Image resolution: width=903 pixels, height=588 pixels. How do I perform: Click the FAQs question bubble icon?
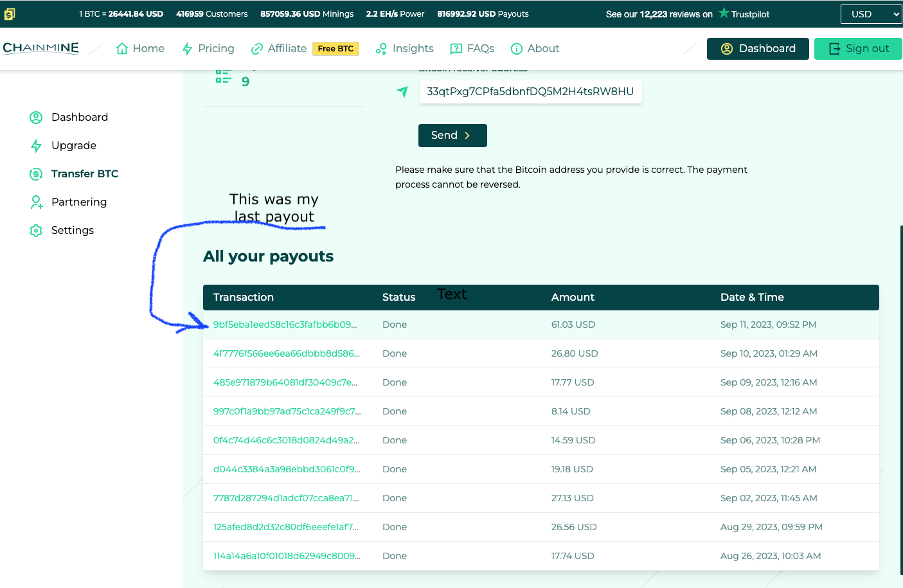pos(456,49)
